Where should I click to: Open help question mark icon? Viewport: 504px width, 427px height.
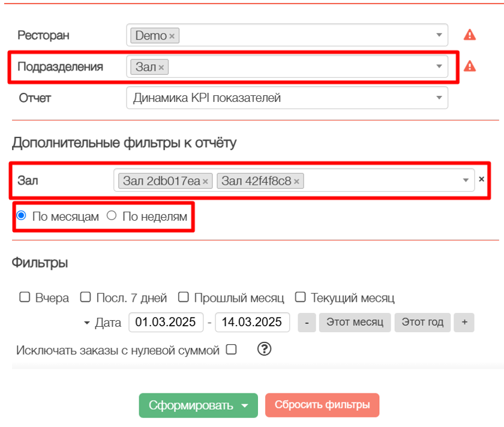point(264,349)
